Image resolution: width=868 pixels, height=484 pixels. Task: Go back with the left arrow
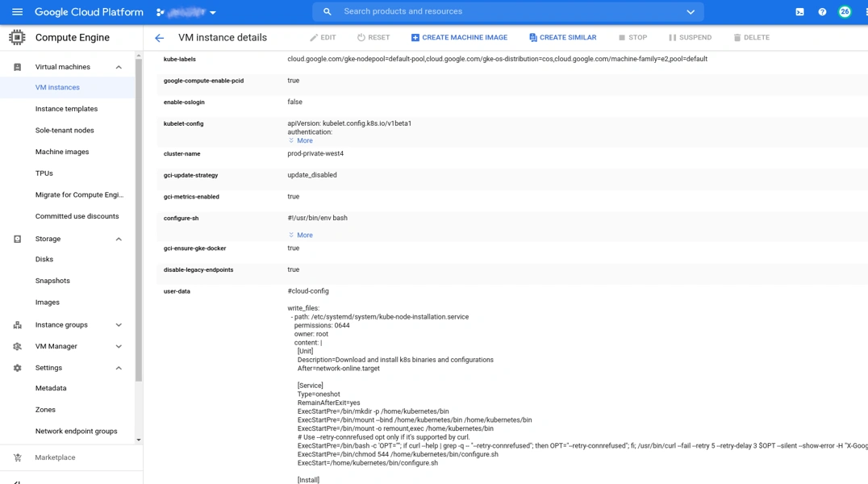[160, 38]
